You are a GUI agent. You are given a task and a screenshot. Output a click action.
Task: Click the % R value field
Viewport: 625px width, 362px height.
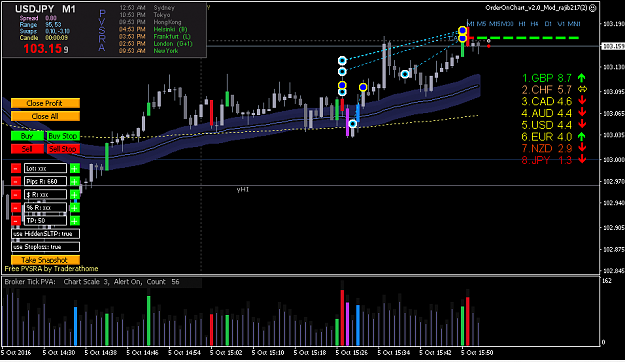(x=45, y=208)
